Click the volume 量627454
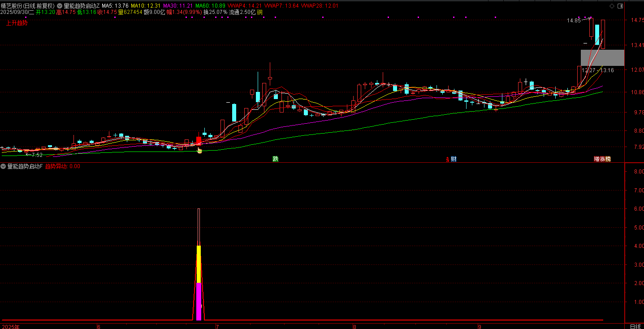Screen dimensions: 644x329 click(x=130, y=13)
